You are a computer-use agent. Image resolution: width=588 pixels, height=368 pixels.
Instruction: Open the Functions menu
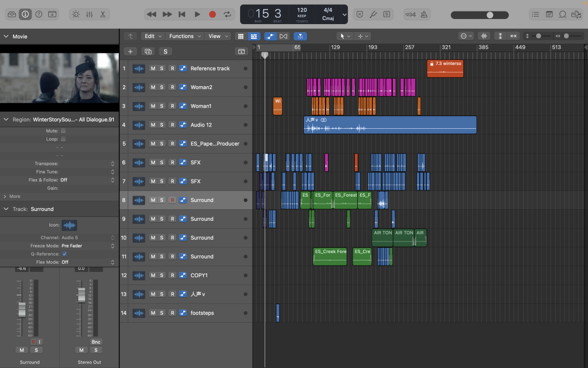click(185, 36)
